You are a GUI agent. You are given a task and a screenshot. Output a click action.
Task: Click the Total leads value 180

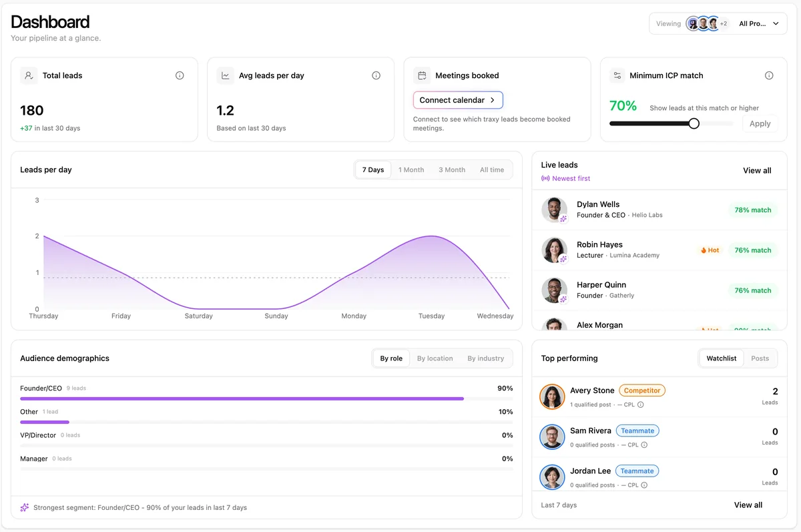32,110
